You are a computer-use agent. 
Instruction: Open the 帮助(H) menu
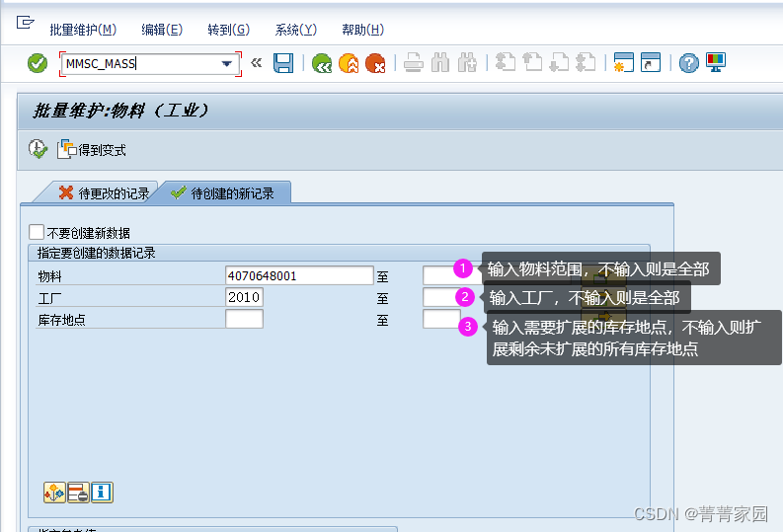(363, 30)
